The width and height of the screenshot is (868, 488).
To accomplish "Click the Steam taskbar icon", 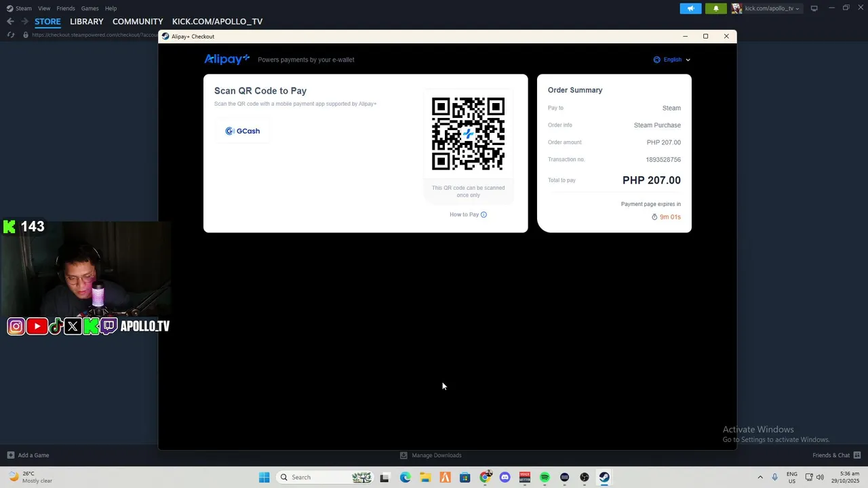I will click(x=604, y=477).
